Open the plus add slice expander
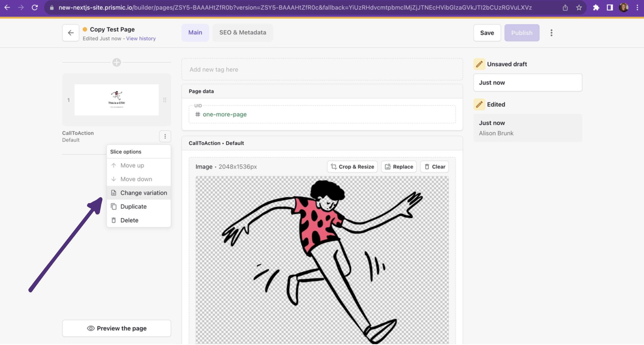The width and height of the screenshot is (644, 345). click(117, 63)
